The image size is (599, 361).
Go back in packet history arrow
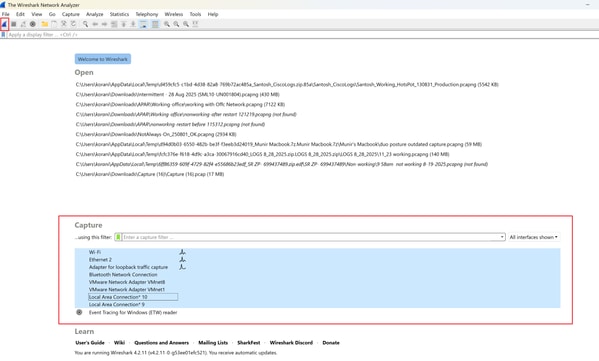pyautogui.click(x=95, y=24)
